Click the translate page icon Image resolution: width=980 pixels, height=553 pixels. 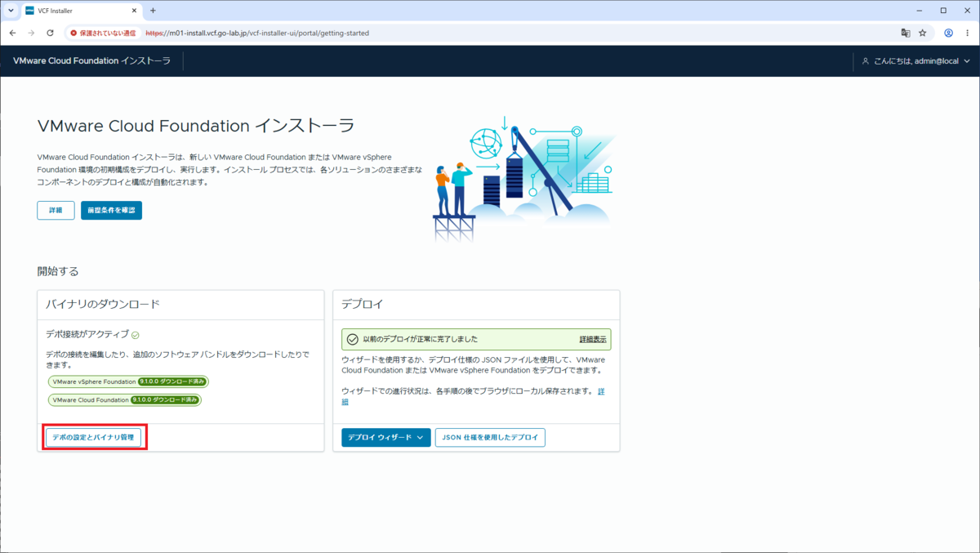pos(905,33)
